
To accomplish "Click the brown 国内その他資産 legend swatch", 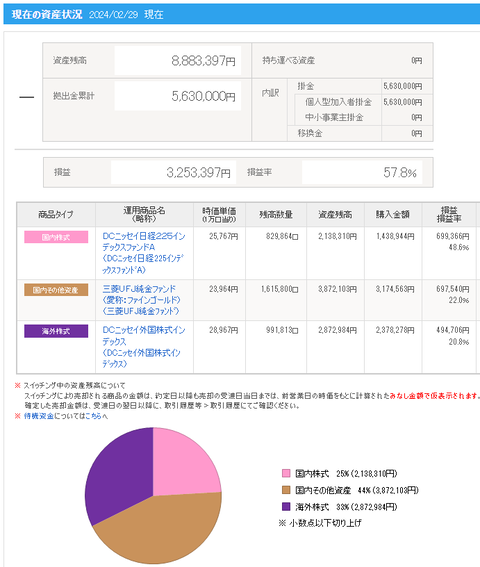I will coord(286,490).
